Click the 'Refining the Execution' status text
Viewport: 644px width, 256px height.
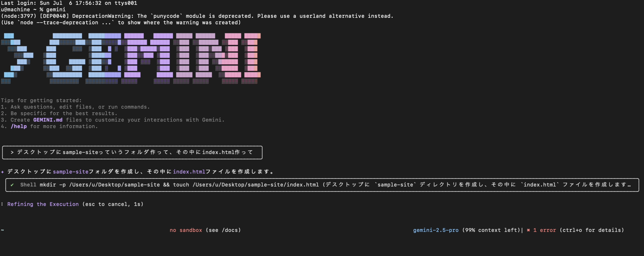[43, 204]
